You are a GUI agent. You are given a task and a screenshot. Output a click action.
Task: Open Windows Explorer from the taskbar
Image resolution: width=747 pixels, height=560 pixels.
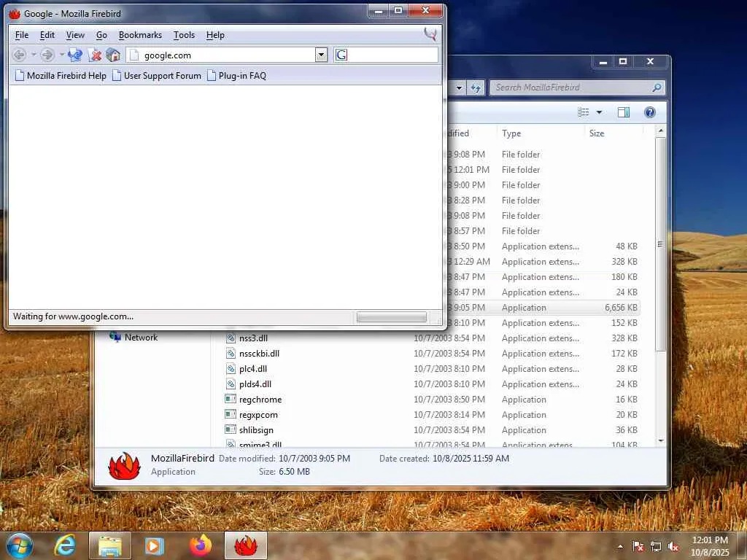click(110, 545)
